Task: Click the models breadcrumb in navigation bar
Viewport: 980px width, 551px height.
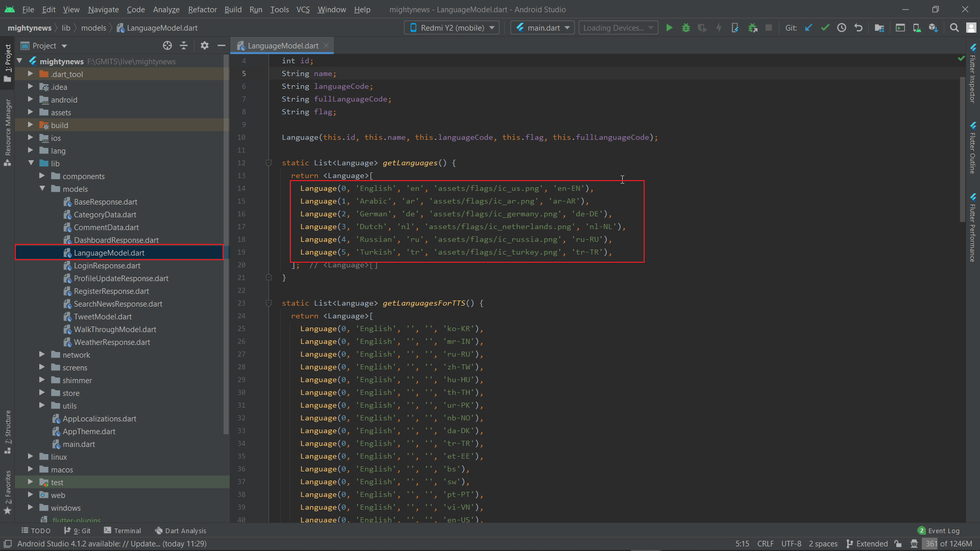Action: pos(93,28)
